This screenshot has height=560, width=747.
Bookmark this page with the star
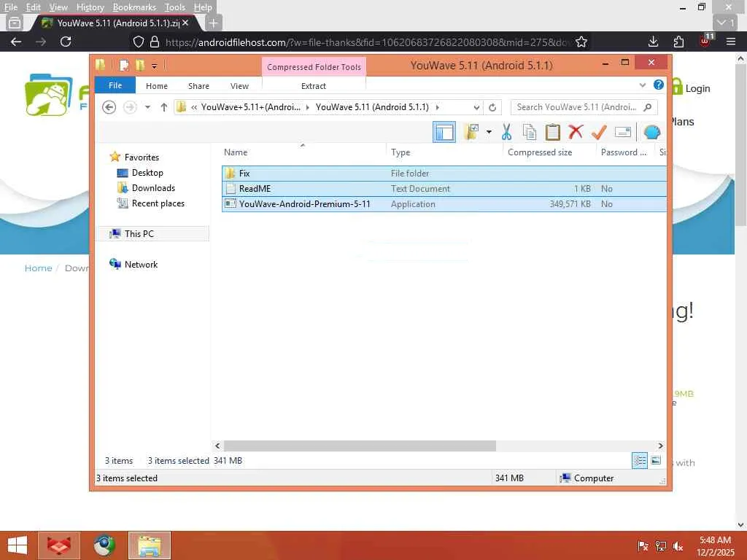(x=581, y=42)
